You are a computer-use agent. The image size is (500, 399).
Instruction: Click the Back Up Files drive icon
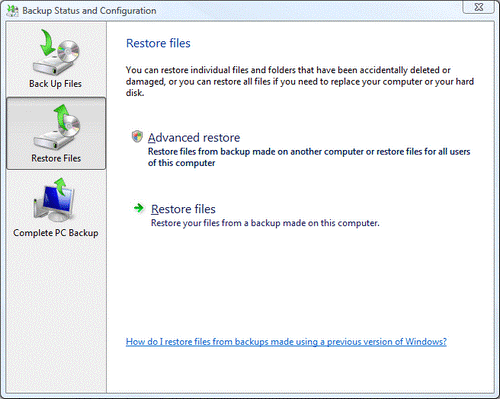[56, 52]
